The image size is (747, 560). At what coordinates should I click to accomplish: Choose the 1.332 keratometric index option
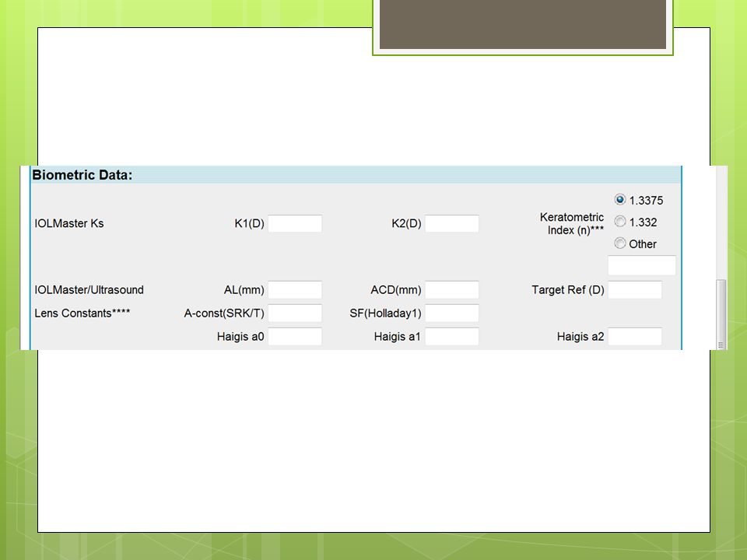click(x=619, y=222)
